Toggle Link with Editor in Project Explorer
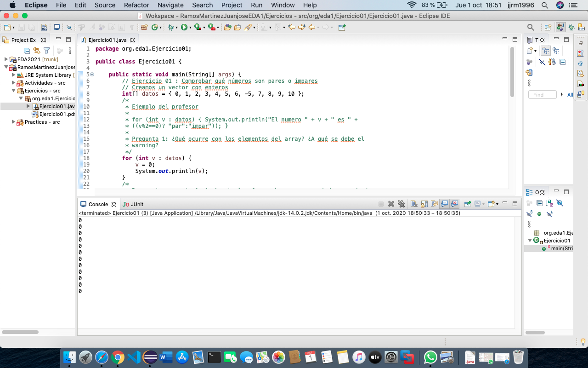This screenshot has width=588, height=368. [37, 51]
